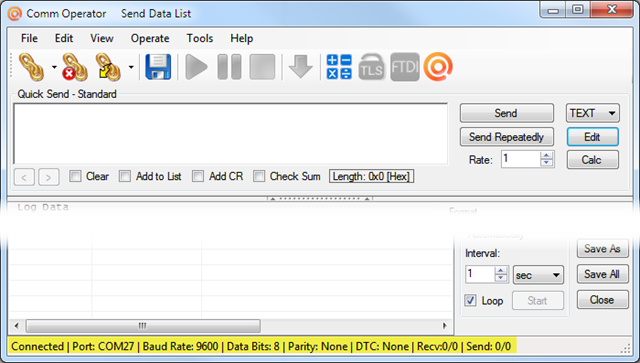640x363 pixels.
Task: Click the stop button in toolbar
Action: [262, 67]
